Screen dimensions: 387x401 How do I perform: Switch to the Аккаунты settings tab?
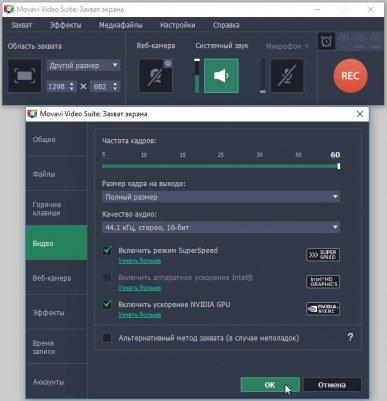(x=56, y=382)
